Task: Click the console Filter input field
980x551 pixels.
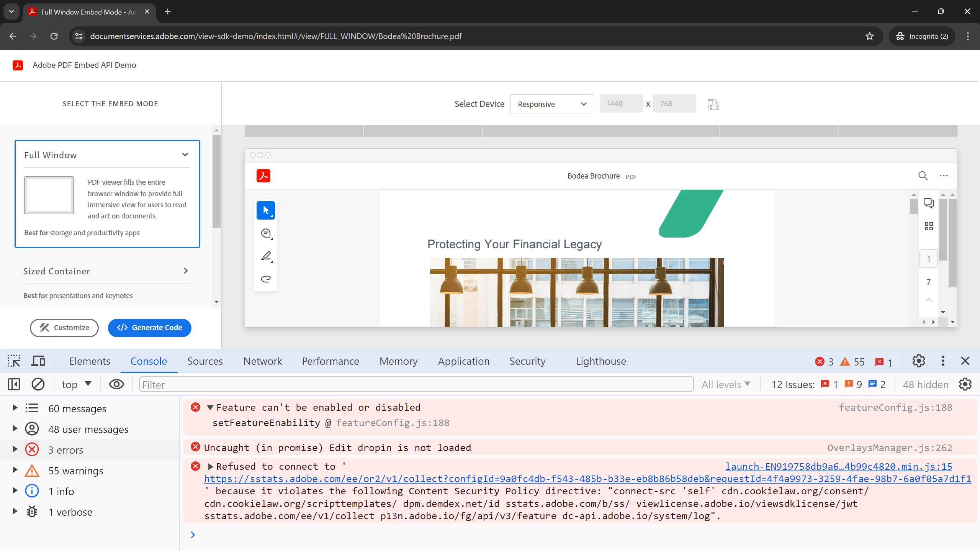Action: coord(416,384)
